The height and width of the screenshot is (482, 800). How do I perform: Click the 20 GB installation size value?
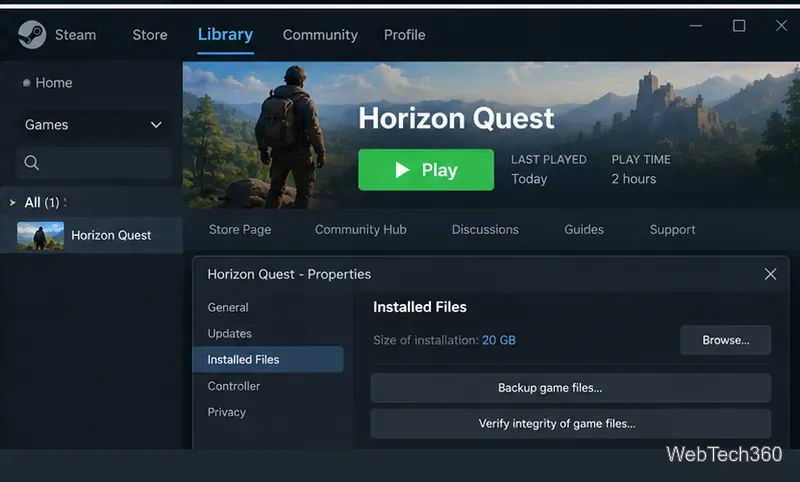pos(499,340)
